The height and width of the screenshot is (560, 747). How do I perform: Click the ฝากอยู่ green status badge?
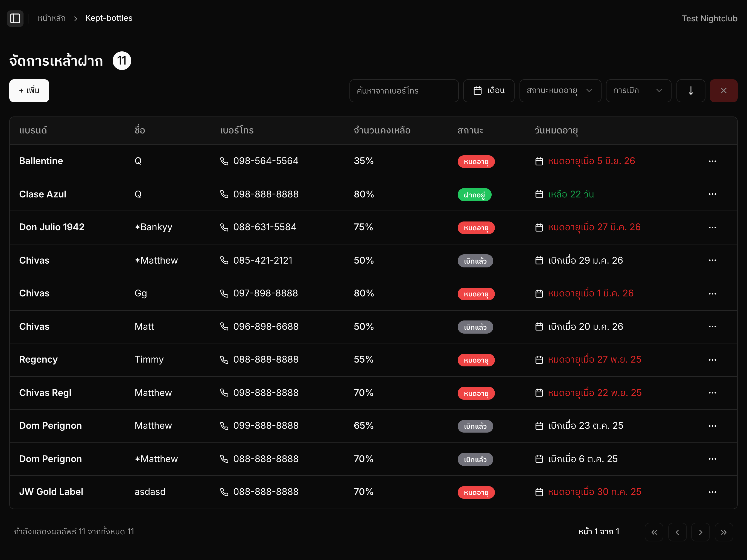click(474, 195)
